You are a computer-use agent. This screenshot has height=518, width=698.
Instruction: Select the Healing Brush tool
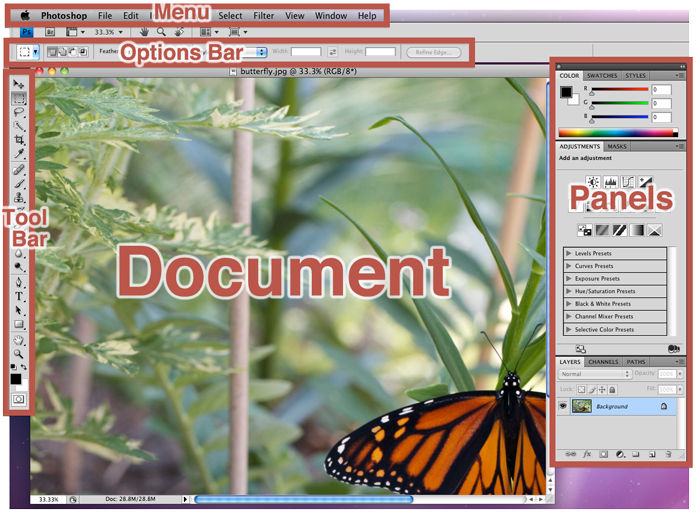[18, 170]
